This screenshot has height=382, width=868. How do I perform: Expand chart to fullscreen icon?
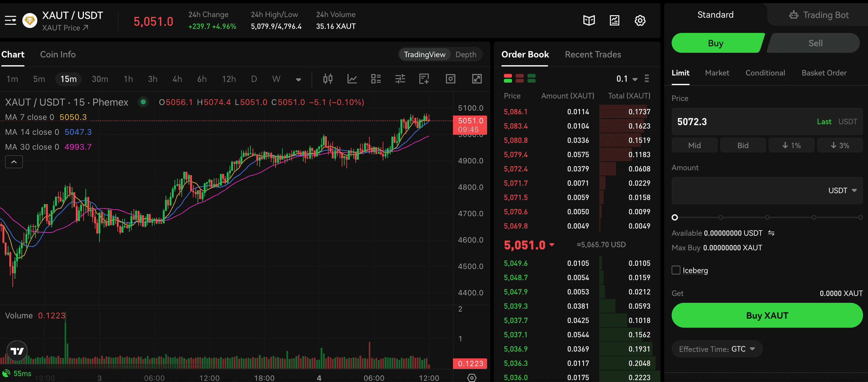477,79
